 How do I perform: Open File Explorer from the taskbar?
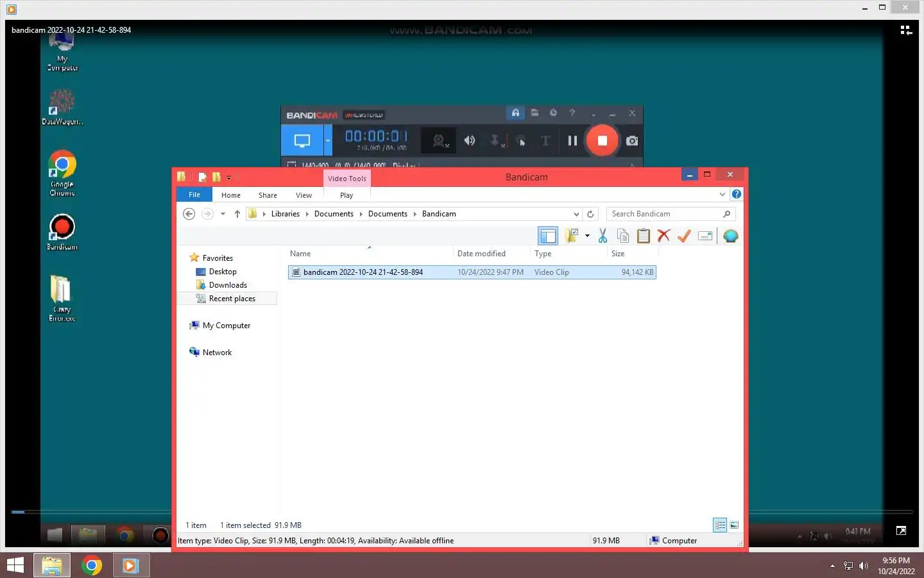(x=52, y=565)
